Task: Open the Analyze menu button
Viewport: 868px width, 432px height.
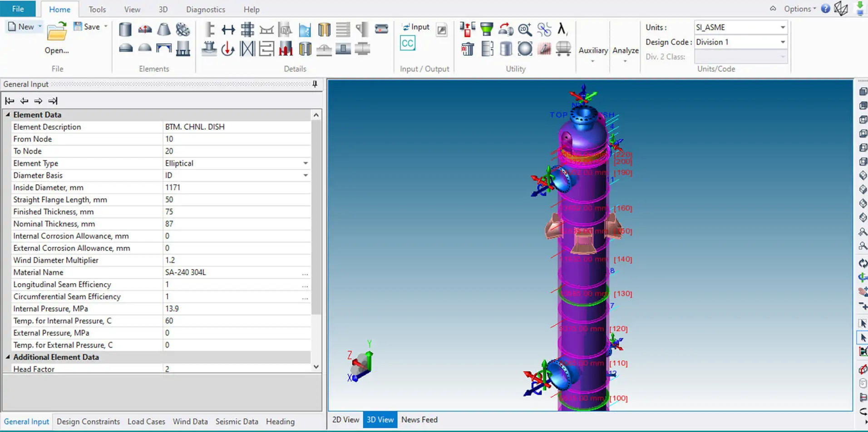Action: [x=626, y=50]
